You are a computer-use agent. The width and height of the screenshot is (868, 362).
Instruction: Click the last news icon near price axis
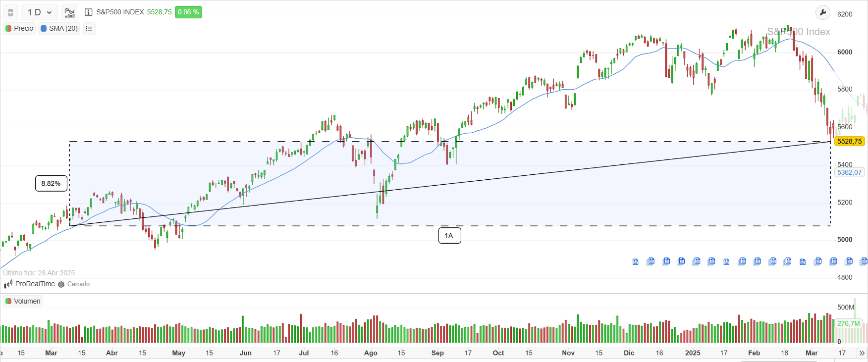864,261
